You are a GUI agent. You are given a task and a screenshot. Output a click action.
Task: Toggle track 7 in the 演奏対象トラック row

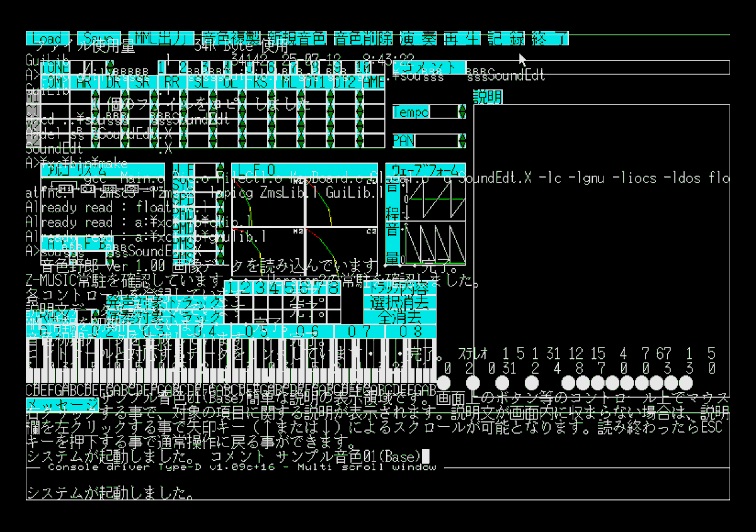319,317
